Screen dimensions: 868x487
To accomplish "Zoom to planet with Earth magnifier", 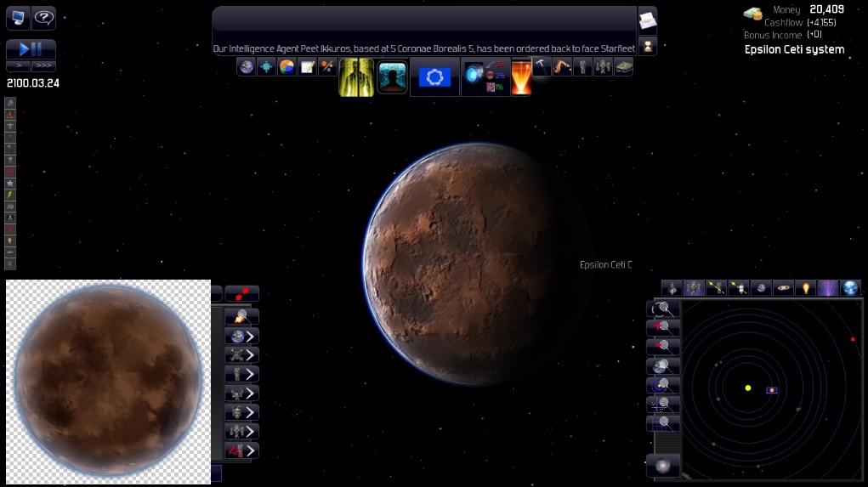I will (662, 365).
